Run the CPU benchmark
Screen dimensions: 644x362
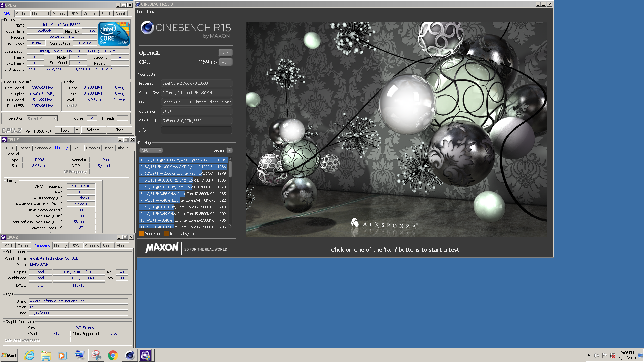pos(225,62)
